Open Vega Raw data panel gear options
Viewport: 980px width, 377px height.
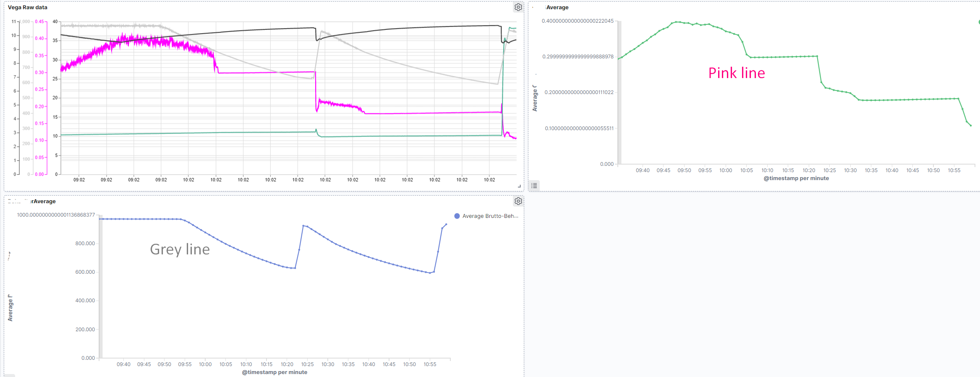(518, 7)
